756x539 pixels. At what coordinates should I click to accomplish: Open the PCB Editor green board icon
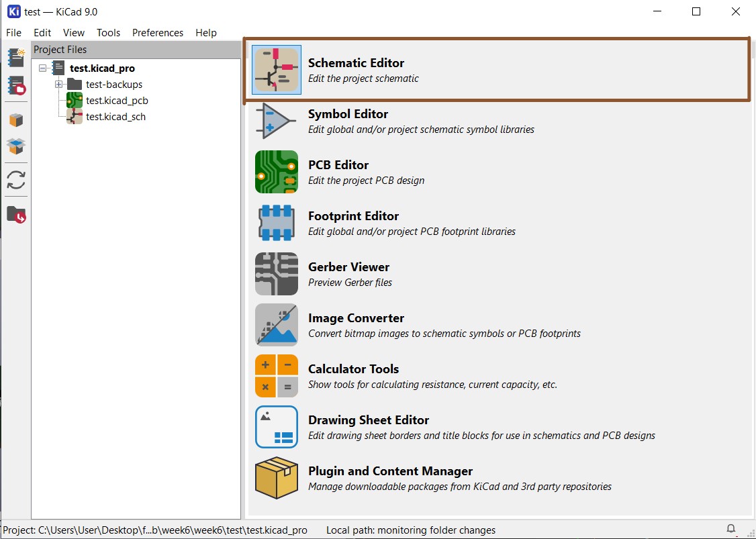pos(276,172)
